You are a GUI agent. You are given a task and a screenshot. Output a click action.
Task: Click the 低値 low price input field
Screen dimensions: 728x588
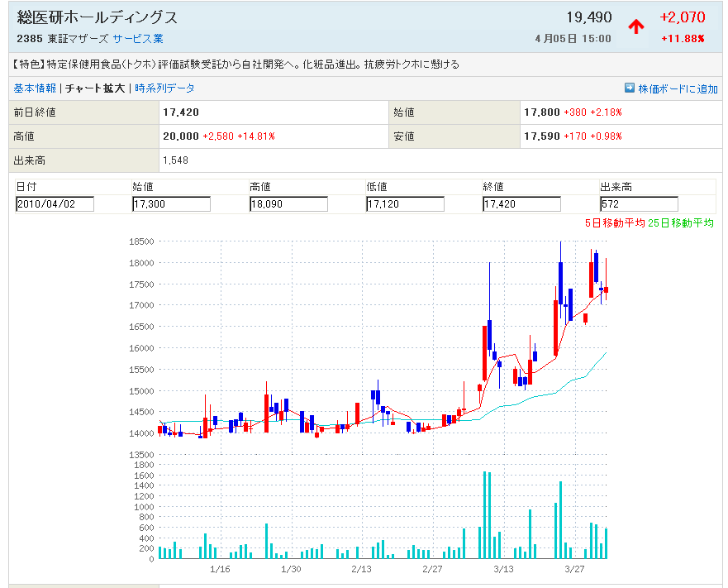coord(406,204)
